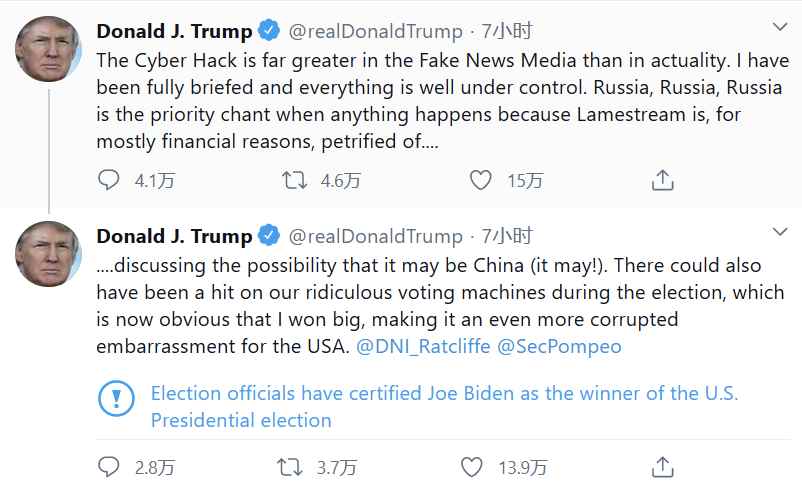Reply to the voting machines tweet
The image size is (802, 484).
pos(109,467)
